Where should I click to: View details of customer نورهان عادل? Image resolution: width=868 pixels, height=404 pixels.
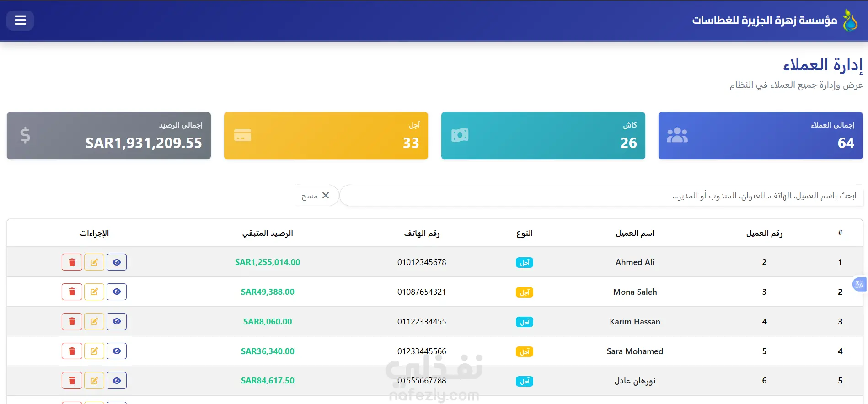(x=117, y=381)
